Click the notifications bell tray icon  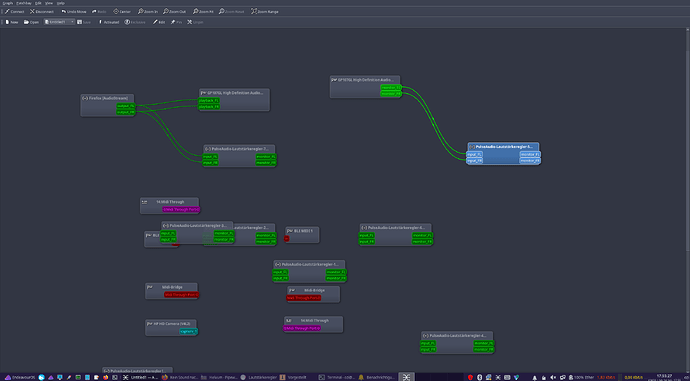535,377
